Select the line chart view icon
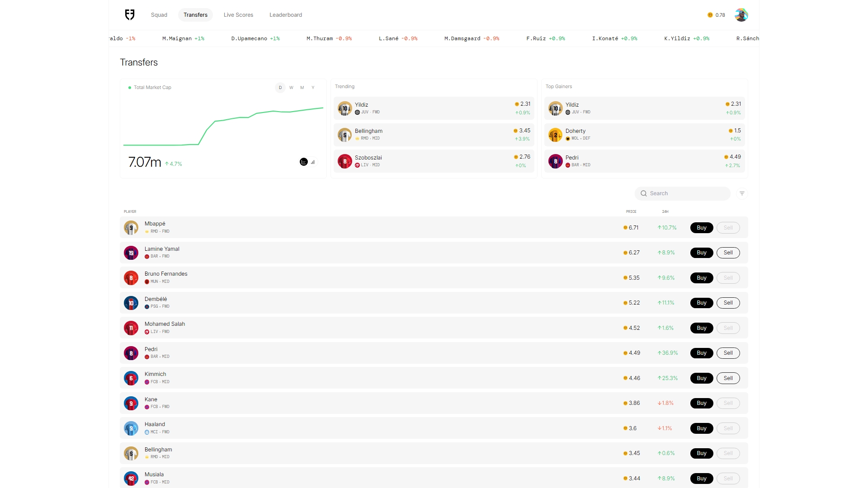Image resolution: width=868 pixels, height=488 pixels. click(304, 162)
